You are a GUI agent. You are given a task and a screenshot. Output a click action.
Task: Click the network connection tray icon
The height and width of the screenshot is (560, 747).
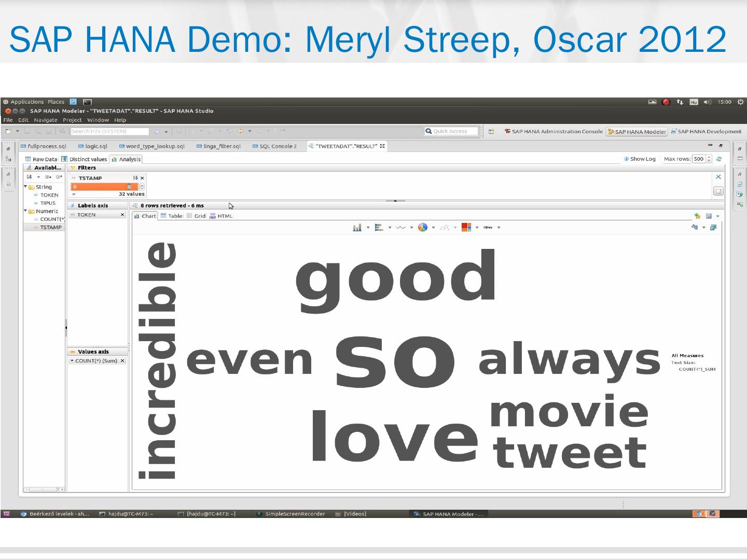pyautogui.click(x=680, y=102)
